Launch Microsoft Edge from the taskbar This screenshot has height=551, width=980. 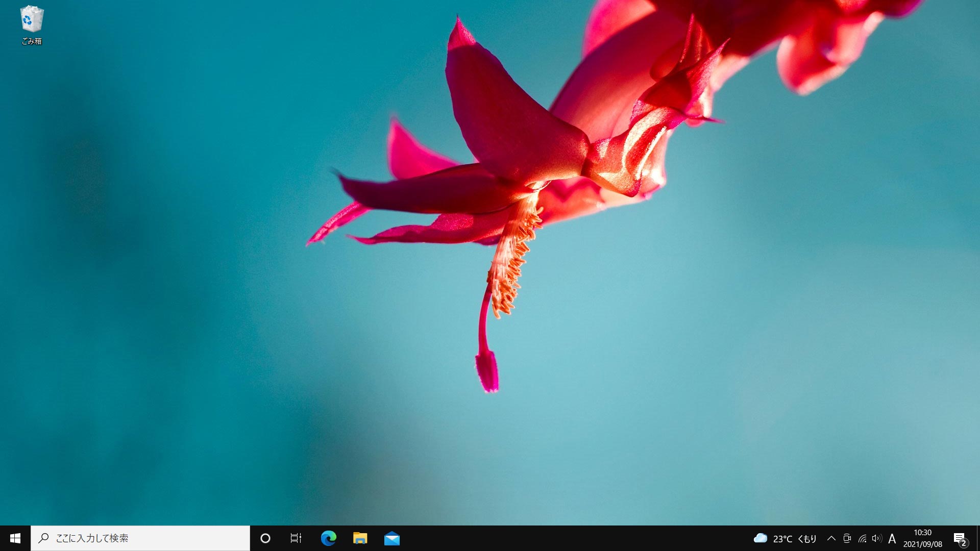coord(328,538)
